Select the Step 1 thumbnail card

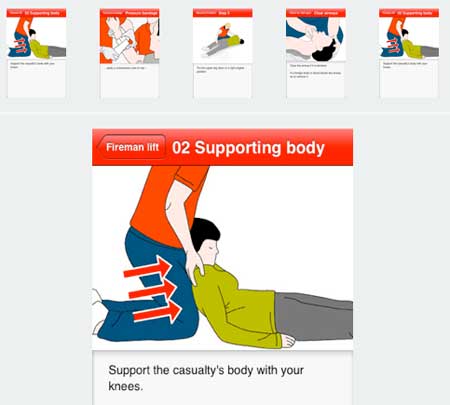click(x=222, y=53)
